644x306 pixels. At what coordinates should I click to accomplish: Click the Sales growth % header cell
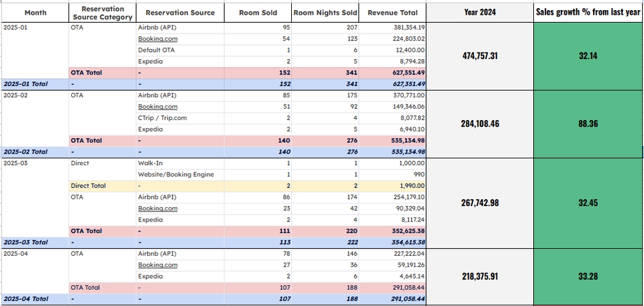click(x=588, y=12)
